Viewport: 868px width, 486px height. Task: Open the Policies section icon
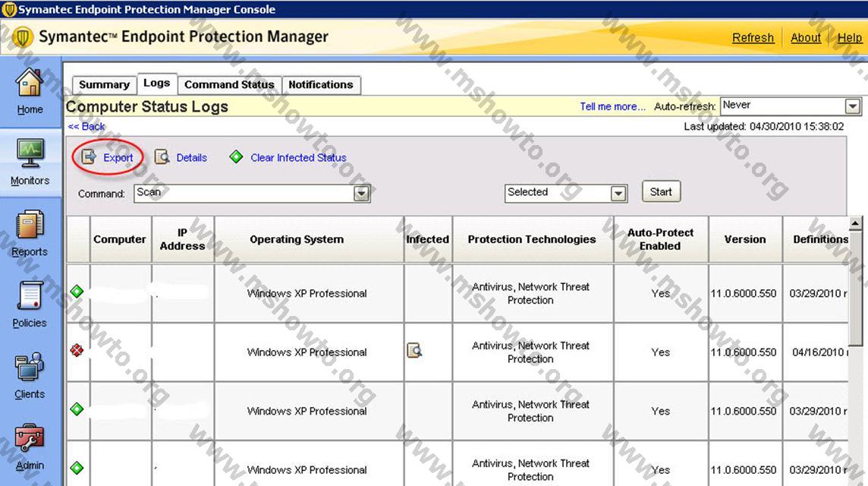click(x=30, y=295)
